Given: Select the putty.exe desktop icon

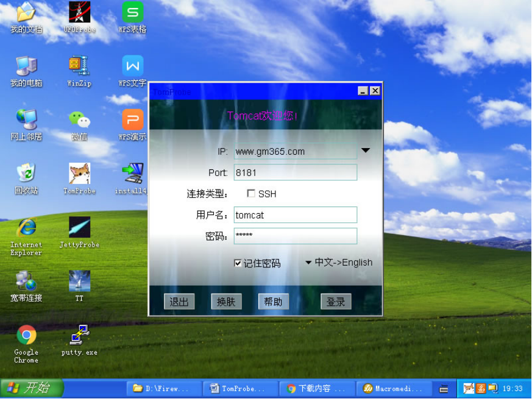Looking at the screenshot, I should (x=79, y=341).
